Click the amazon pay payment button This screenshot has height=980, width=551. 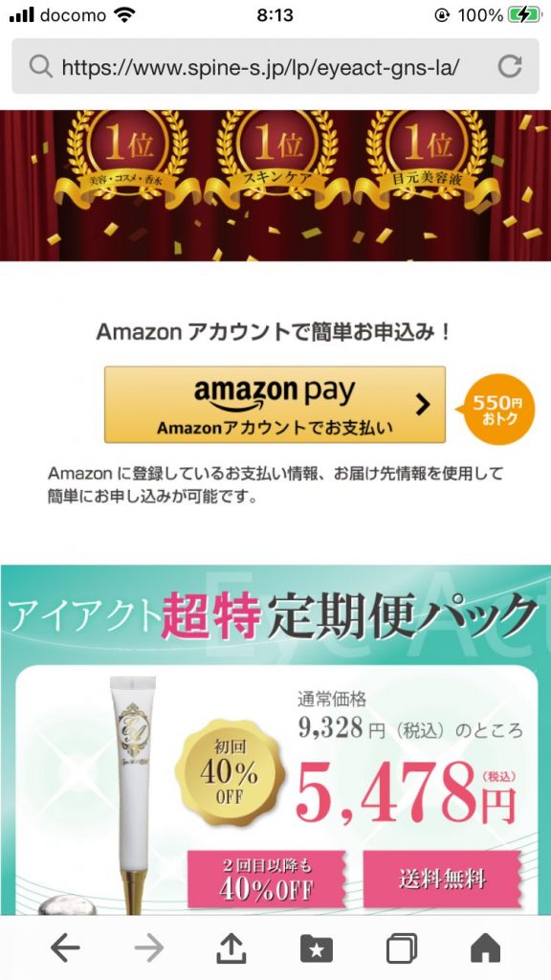pyautogui.click(x=275, y=405)
